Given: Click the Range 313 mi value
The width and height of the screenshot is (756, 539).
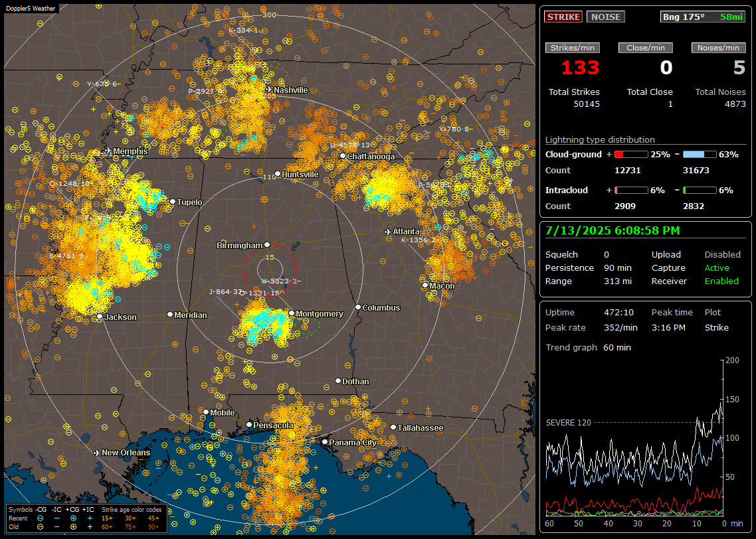Looking at the screenshot, I should click(618, 281).
